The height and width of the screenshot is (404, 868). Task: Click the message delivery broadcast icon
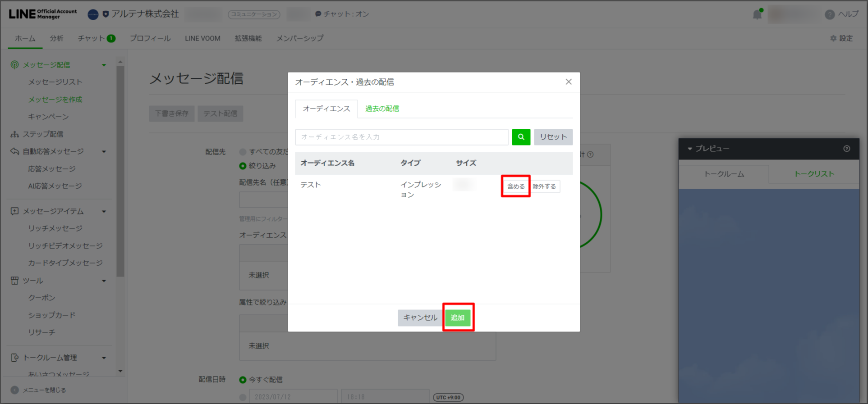coord(14,65)
